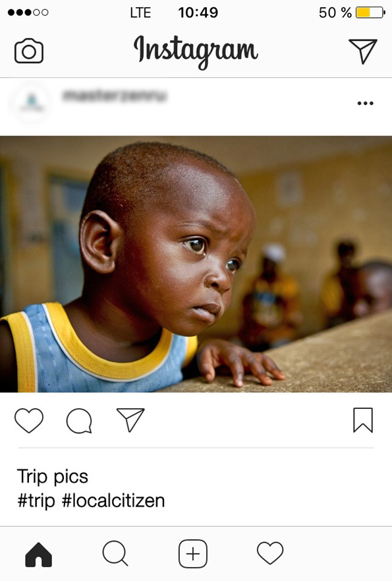
Task: Share the post via paper plane icon
Action: pos(130,420)
